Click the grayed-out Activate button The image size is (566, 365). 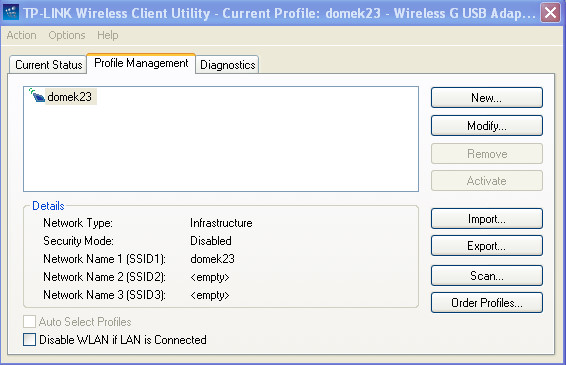click(x=487, y=181)
